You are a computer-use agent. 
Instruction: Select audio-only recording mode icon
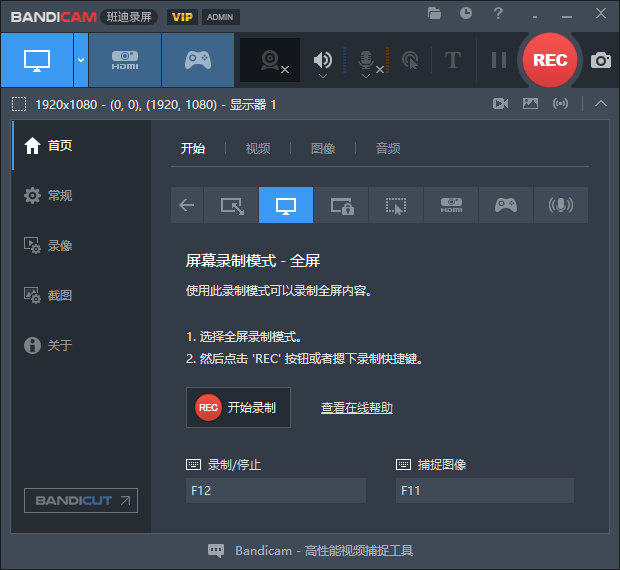pyautogui.click(x=560, y=205)
